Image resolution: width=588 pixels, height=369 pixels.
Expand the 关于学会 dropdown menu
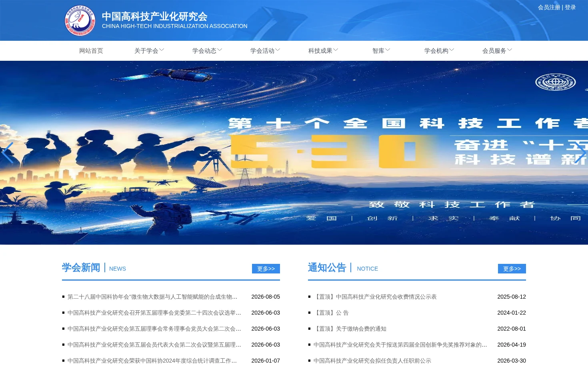149,51
